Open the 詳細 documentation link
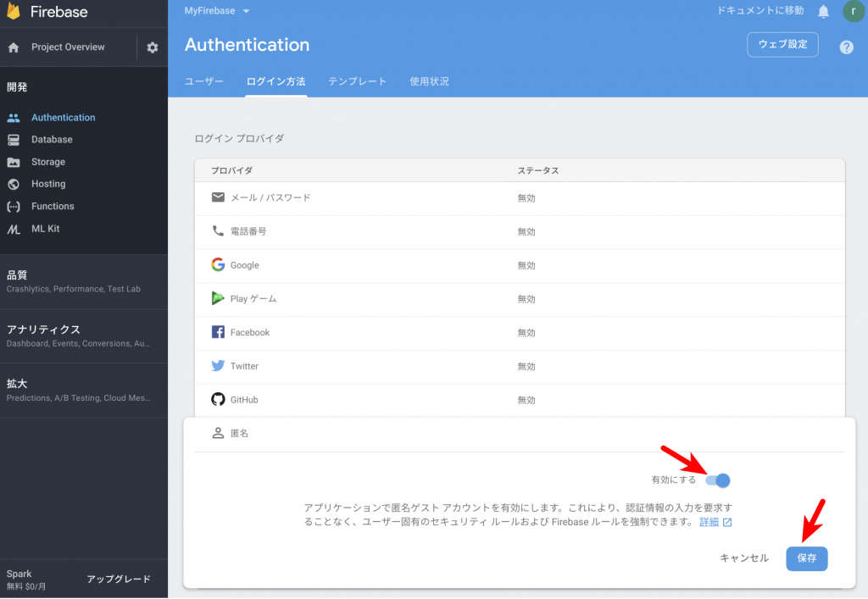This screenshot has height=599, width=868. click(x=710, y=521)
